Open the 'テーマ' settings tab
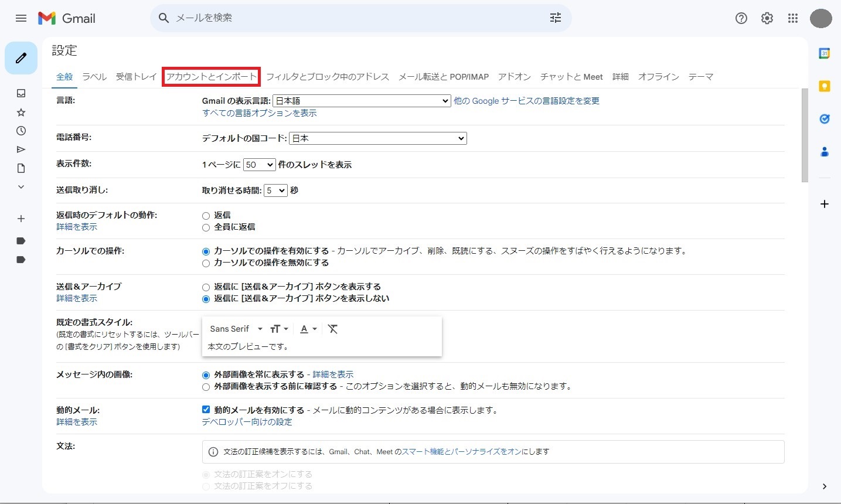The width and height of the screenshot is (841, 504). [700, 77]
